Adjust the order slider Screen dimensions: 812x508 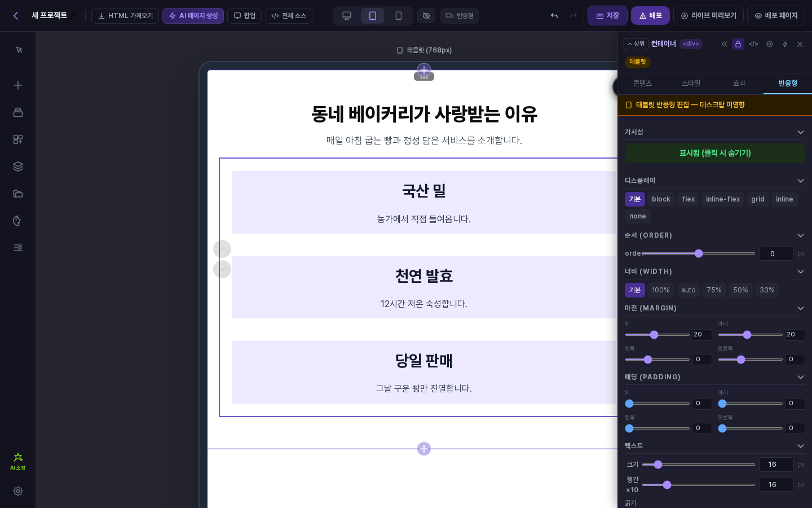coord(699,253)
